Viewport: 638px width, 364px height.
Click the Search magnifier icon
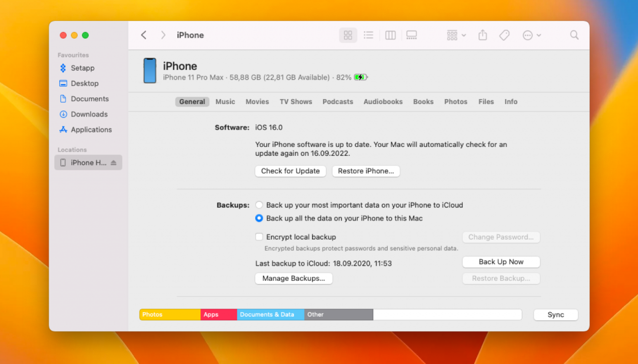(574, 35)
